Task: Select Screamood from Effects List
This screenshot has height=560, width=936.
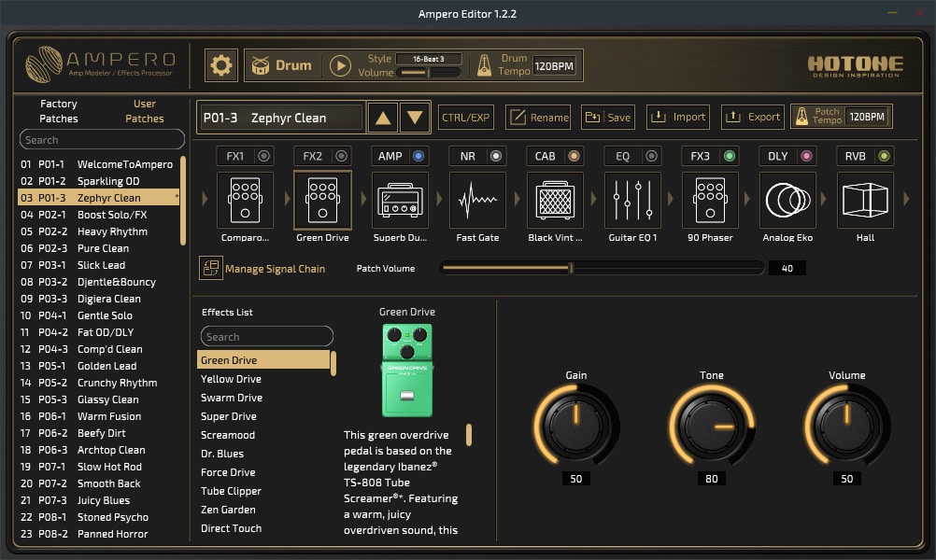Action: tap(263, 435)
